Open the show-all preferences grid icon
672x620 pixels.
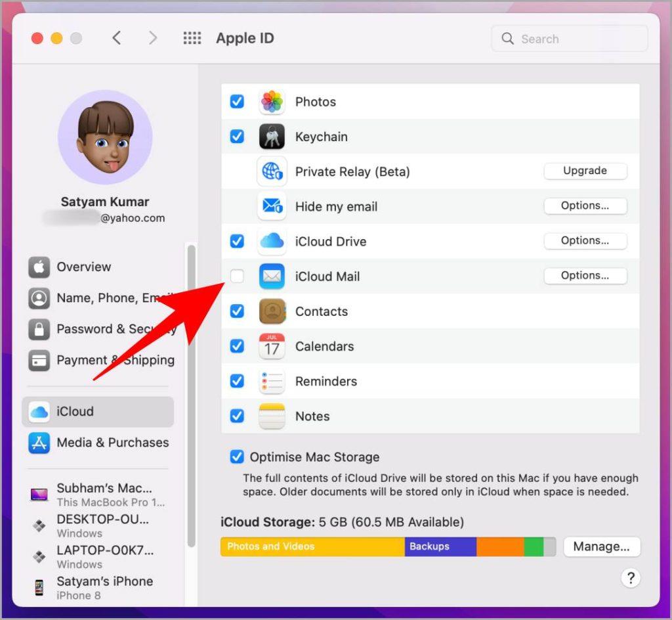192,38
